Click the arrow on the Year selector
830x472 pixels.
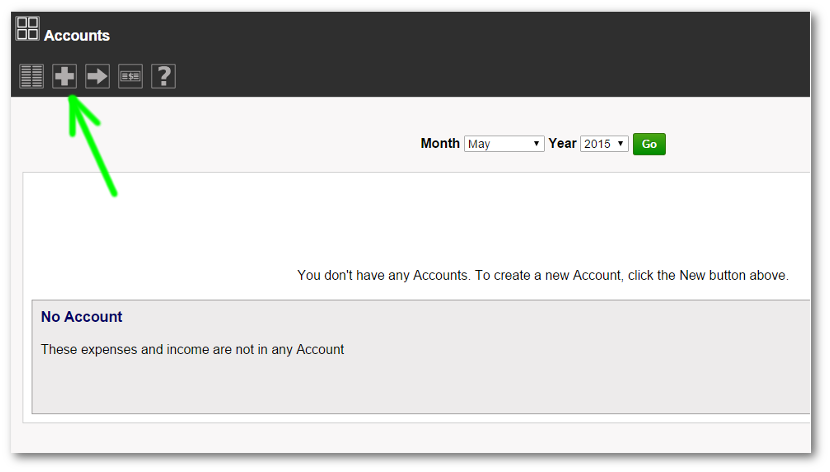pos(622,144)
